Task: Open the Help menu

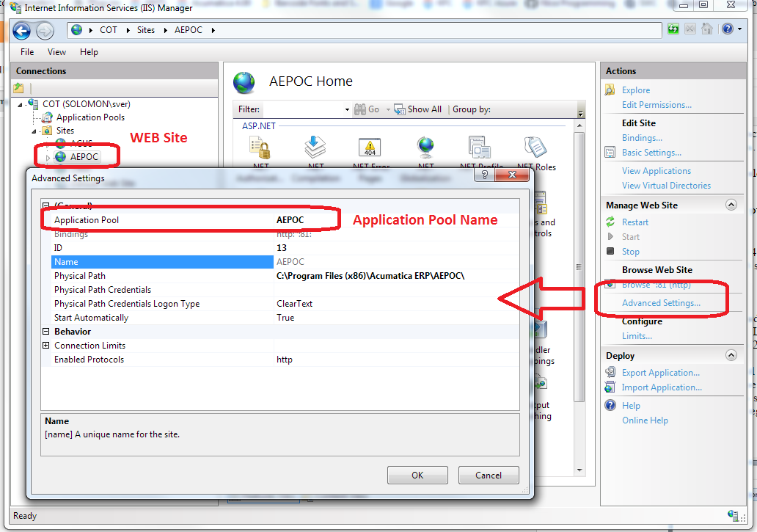Action: (89, 51)
